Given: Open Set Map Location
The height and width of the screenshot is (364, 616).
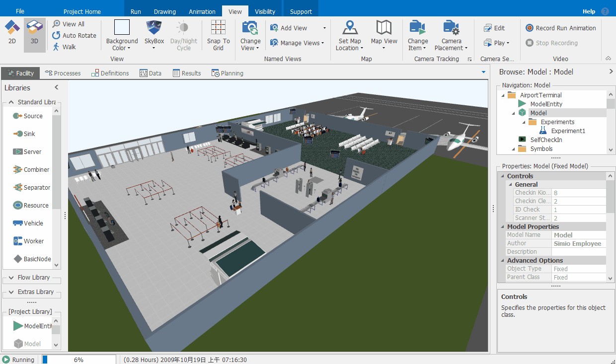Looking at the screenshot, I should pyautogui.click(x=350, y=35).
